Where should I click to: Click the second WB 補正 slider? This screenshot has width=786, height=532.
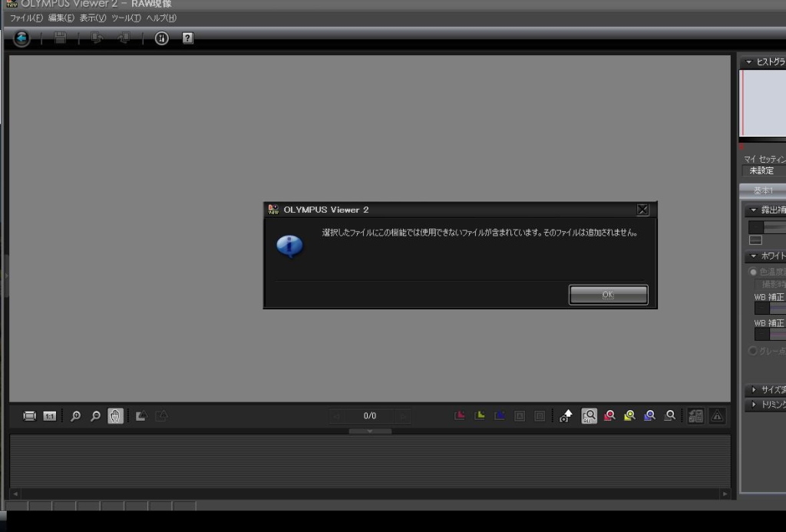tap(770, 334)
